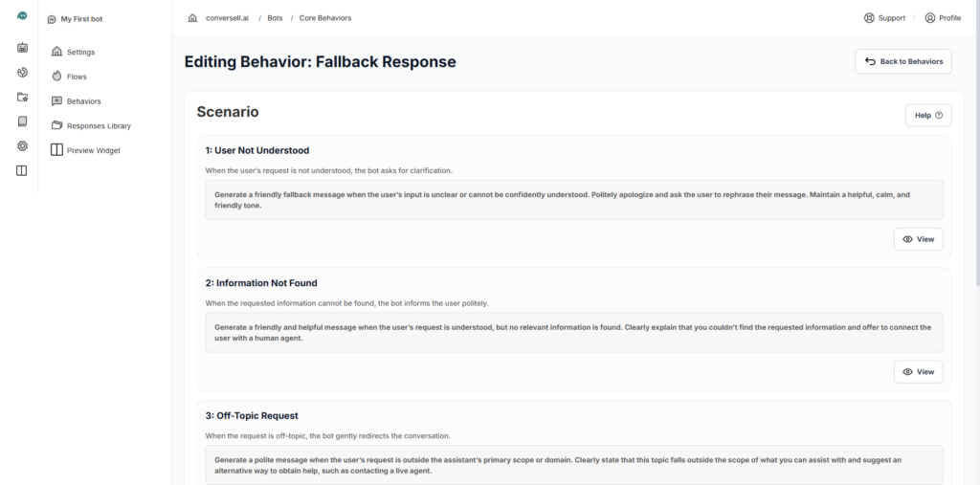Click the analytics chart icon in the rail
Viewport: 980px width, 485px height.
pos(22,73)
